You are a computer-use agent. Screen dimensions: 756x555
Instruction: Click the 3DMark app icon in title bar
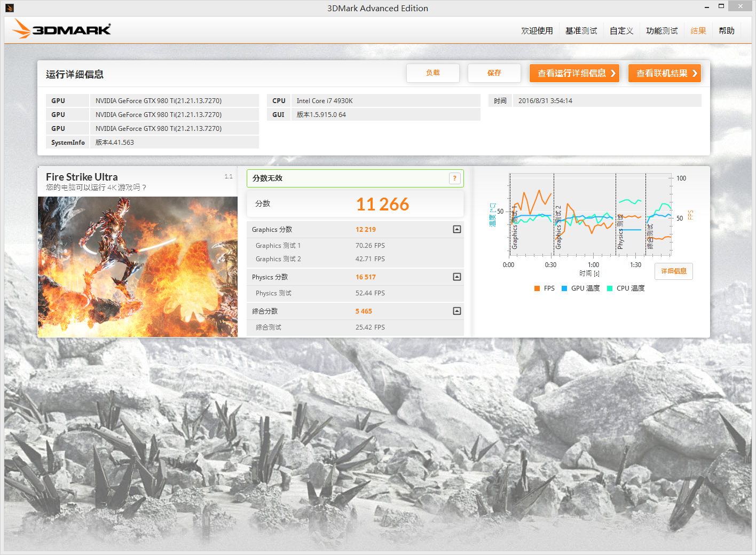pyautogui.click(x=9, y=8)
